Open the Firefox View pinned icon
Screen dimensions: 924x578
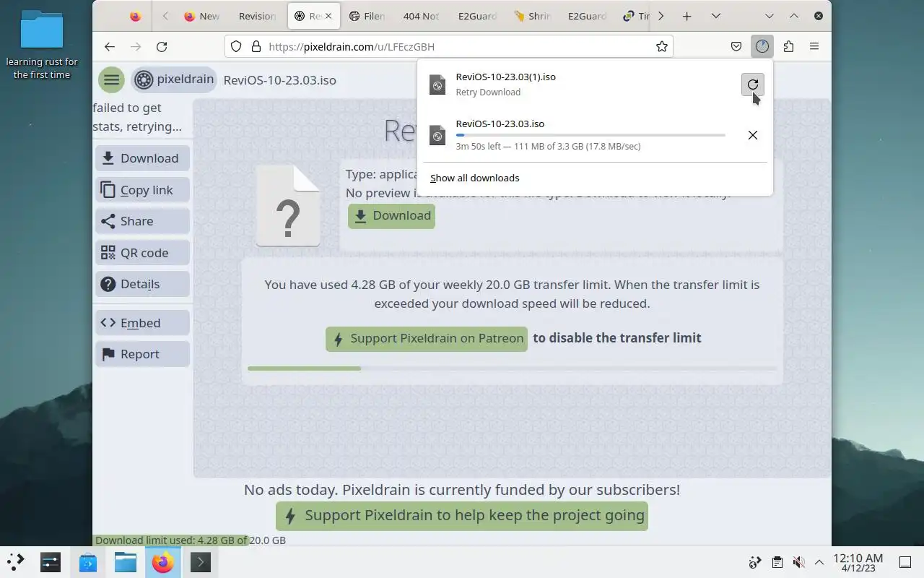[135, 16]
